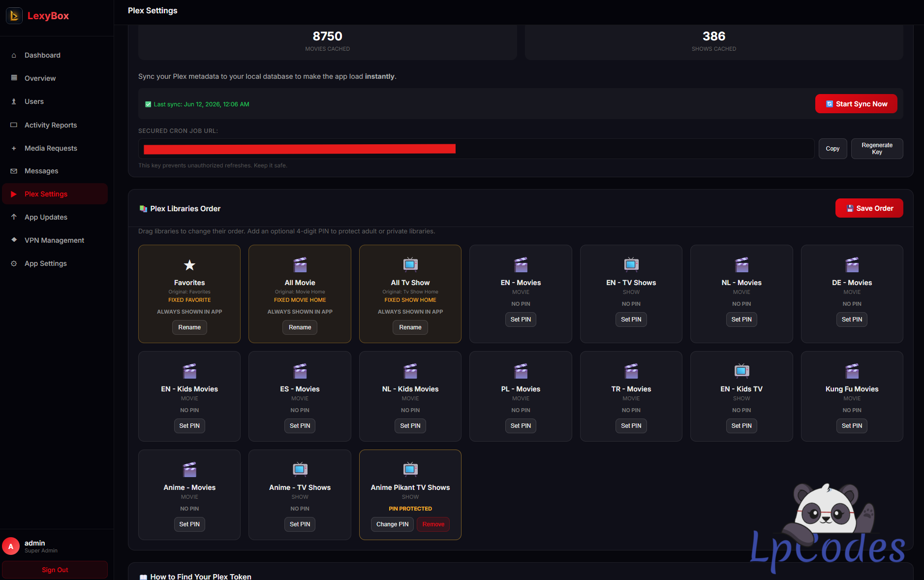Set PIN for Anime - Movies

pyautogui.click(x=189, y=524)
